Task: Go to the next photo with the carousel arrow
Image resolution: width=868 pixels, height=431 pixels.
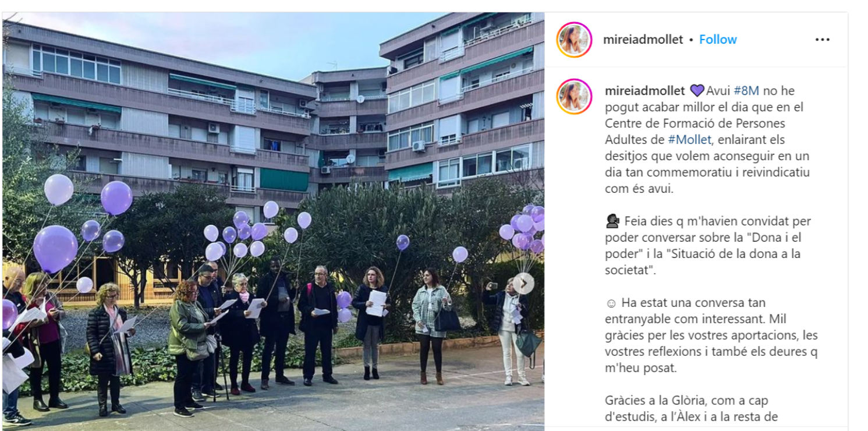Action: pyautogui.click(x=523, y=284)
